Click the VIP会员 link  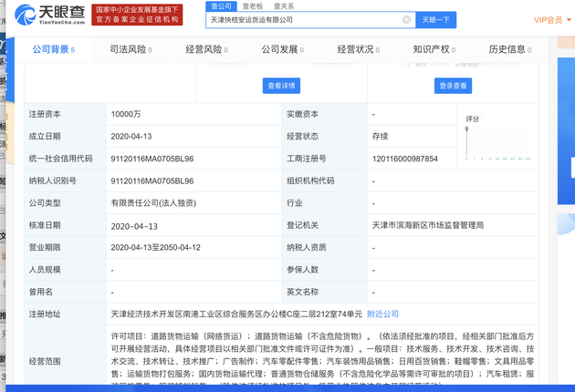click(x=548, y=20)
